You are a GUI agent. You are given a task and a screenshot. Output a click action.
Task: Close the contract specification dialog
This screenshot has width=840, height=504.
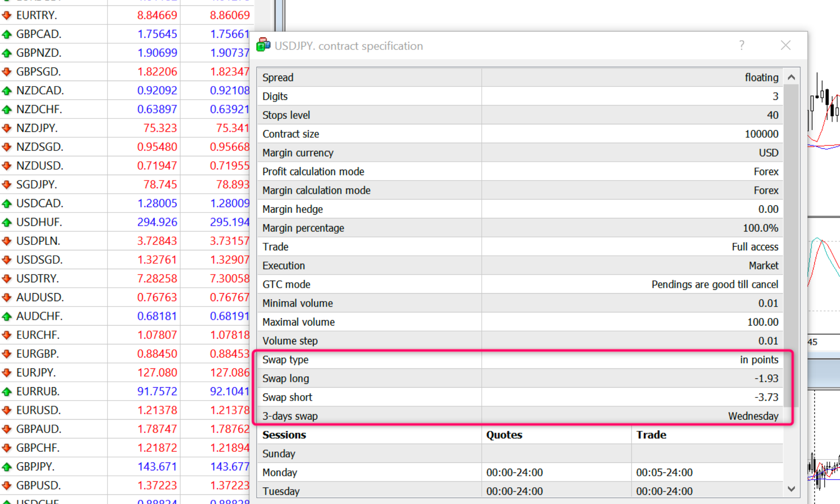(x=785, y=45)
